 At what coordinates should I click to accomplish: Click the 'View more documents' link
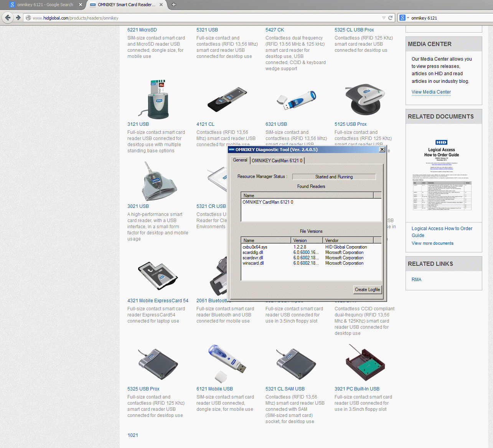coord(432,243)
